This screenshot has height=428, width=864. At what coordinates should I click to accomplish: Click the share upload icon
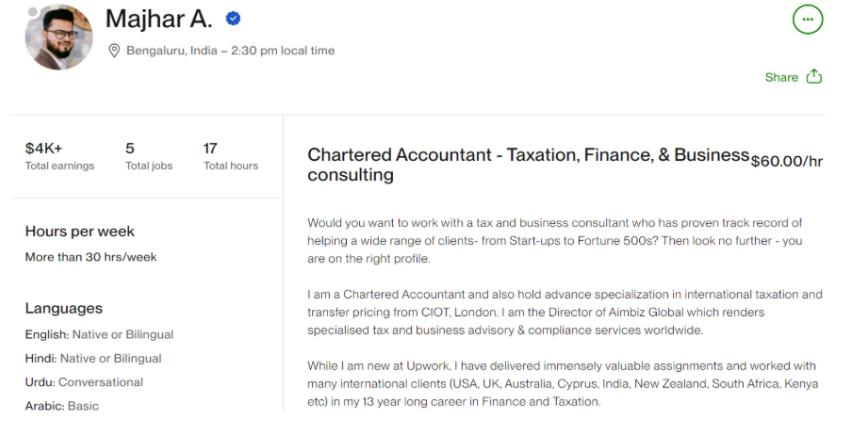814,77
